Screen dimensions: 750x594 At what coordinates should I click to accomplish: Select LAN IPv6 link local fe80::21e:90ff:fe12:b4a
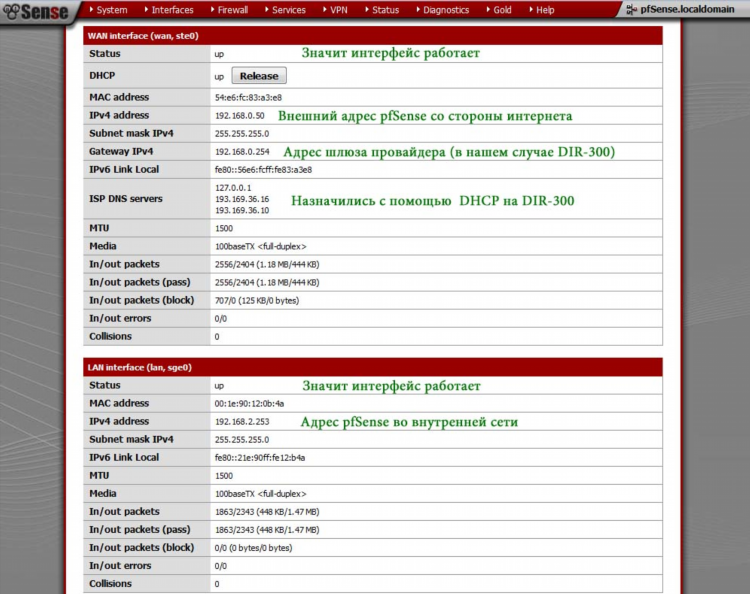[x=260, y=458]
